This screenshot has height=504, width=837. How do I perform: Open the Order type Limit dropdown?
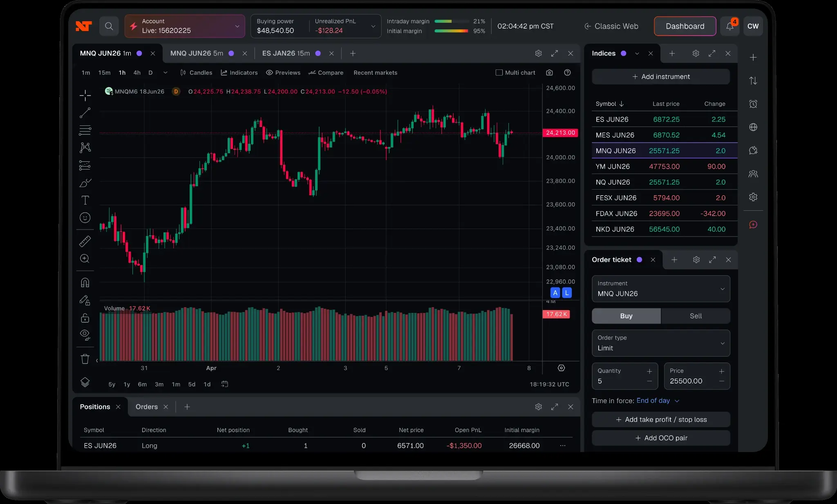[x=661, y=343]
